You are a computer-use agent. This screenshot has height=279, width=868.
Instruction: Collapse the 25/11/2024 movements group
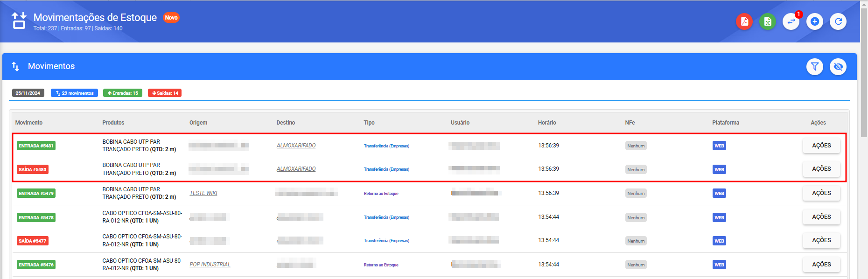(838, 94)
